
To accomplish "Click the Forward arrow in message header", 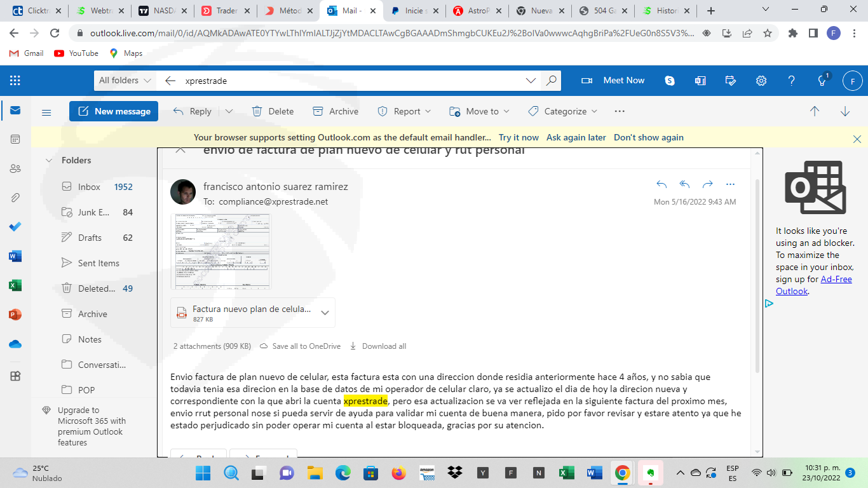I will (x=707, y=184).
